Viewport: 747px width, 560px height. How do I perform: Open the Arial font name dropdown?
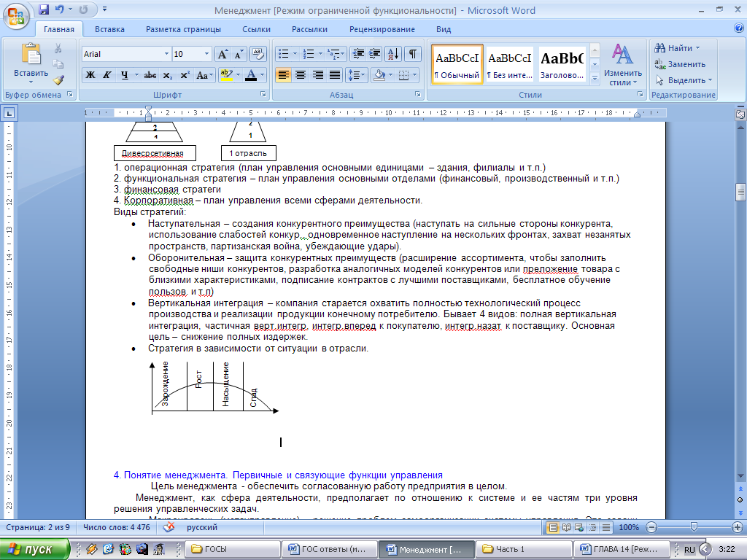click(167, 54)
